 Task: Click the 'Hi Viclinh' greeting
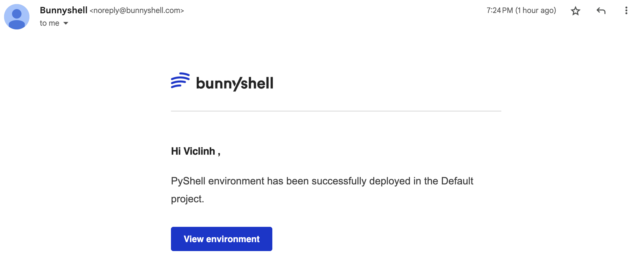(x=196, y=151)
